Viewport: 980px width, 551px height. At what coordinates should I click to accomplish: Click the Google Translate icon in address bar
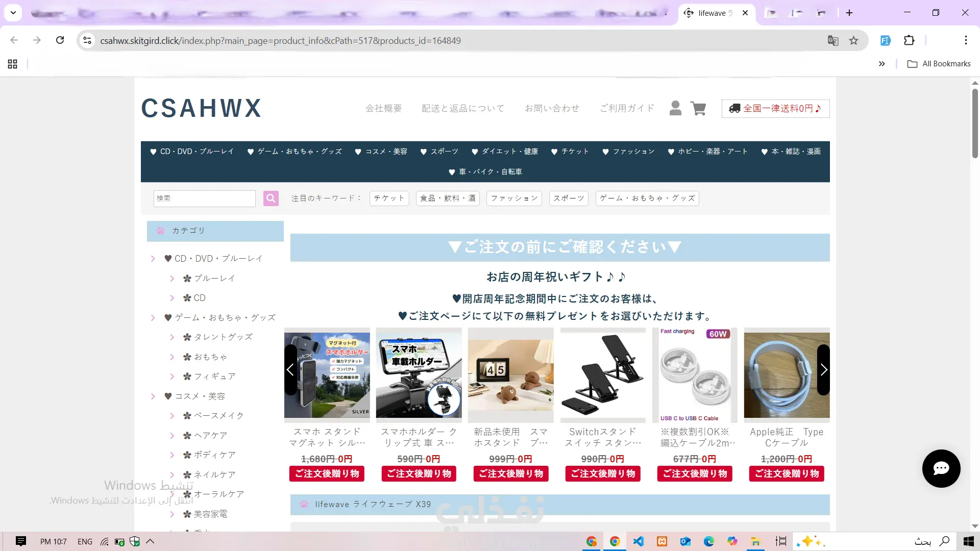[833, 40]
